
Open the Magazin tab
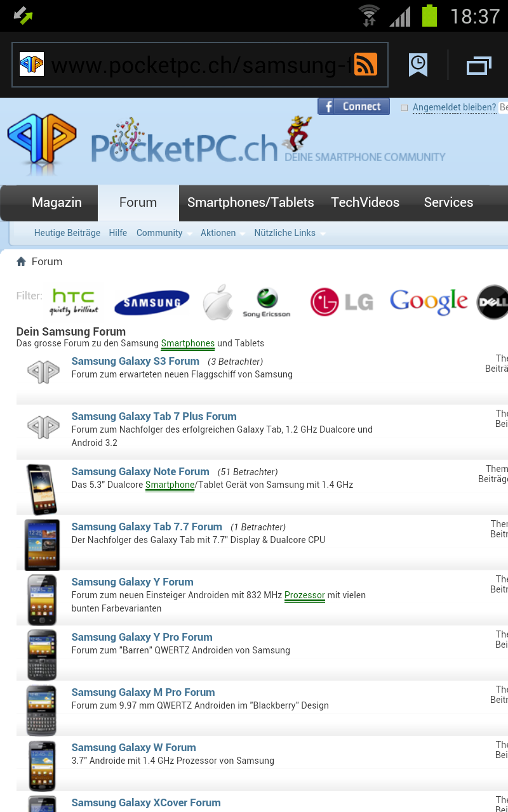(x=57, y=202)
